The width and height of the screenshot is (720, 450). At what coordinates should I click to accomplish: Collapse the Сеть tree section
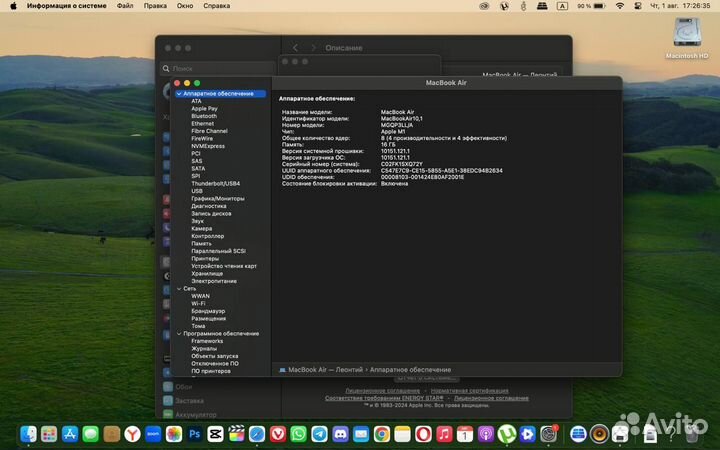(179, 288)
